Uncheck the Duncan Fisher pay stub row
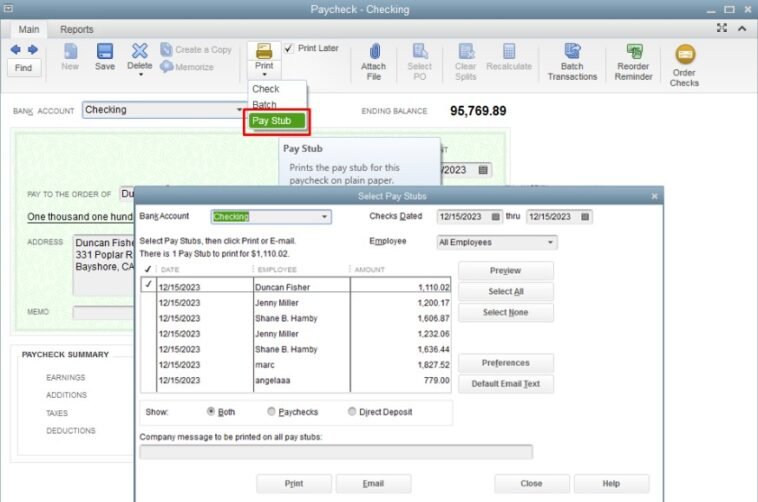 coord(148,285)
